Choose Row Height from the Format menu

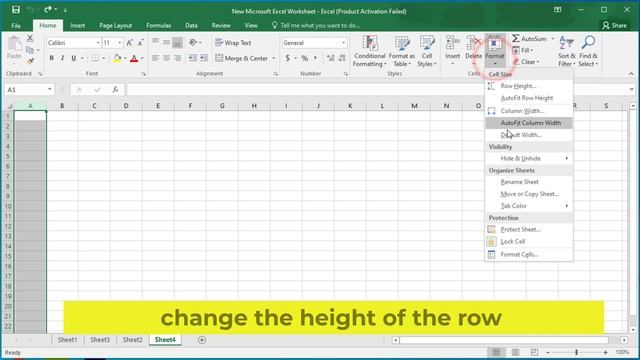coord(529,86)
